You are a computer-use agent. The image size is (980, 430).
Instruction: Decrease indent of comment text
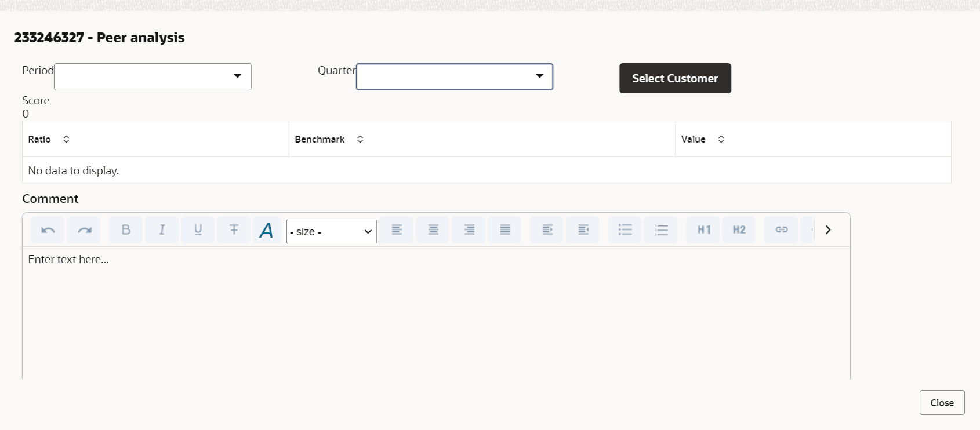[583, 230]
